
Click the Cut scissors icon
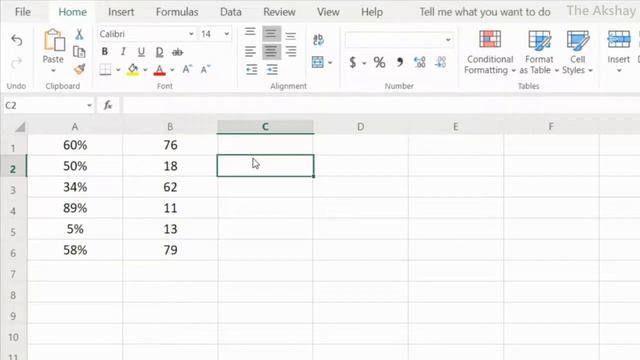(79, 34)
